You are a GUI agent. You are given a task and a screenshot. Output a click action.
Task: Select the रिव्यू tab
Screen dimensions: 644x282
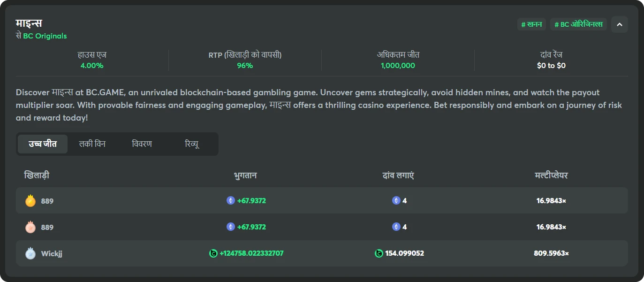192,144
